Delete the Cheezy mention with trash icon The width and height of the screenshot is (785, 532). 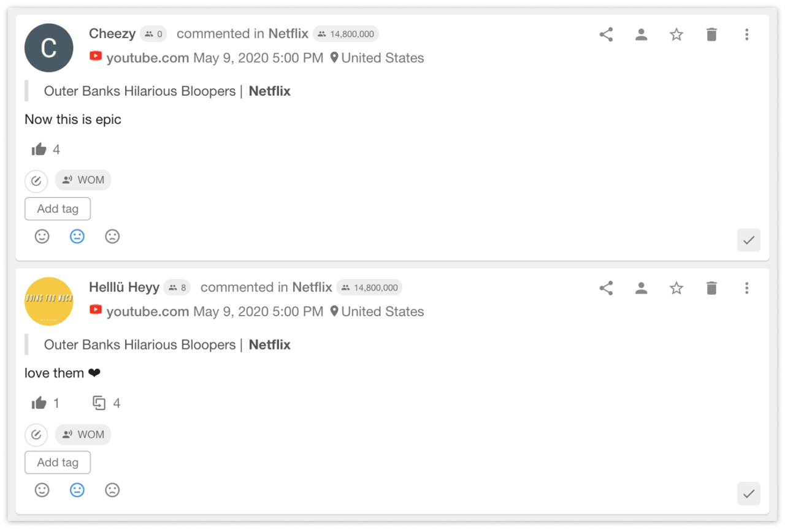pos(711,35)
